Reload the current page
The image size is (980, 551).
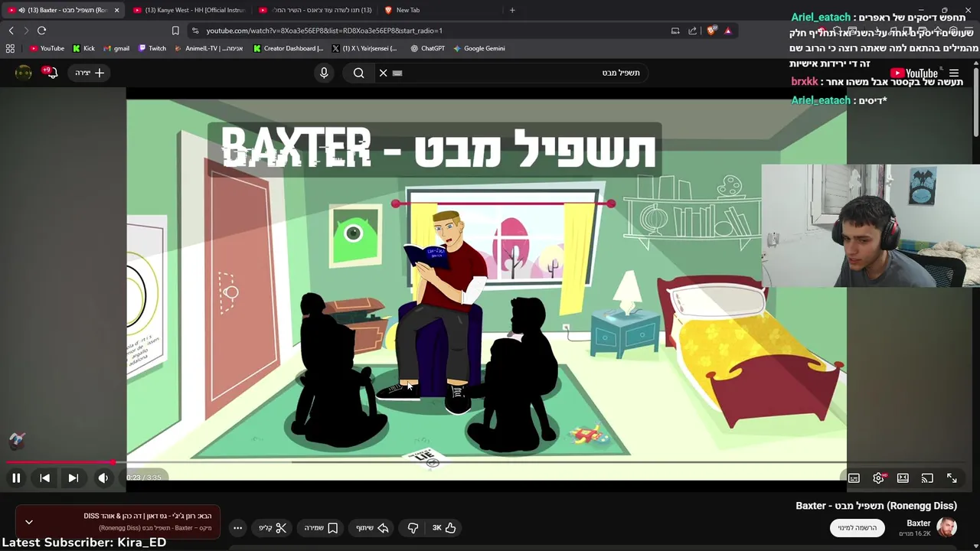[42, 31]
